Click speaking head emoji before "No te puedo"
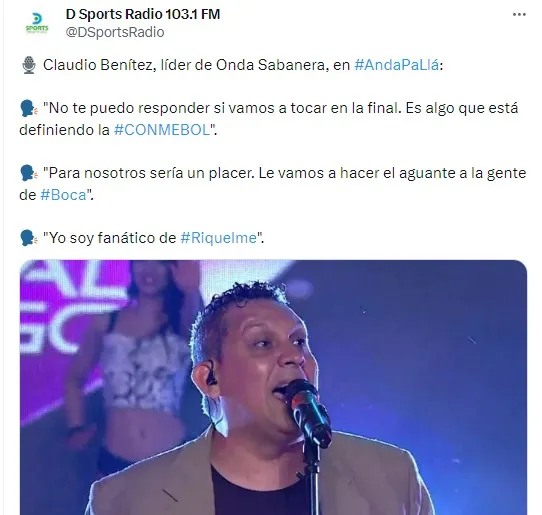 click(x=28, y=108)
